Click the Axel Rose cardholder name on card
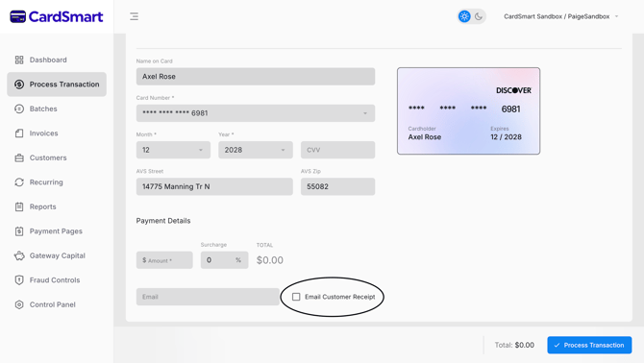 point(425,137)
